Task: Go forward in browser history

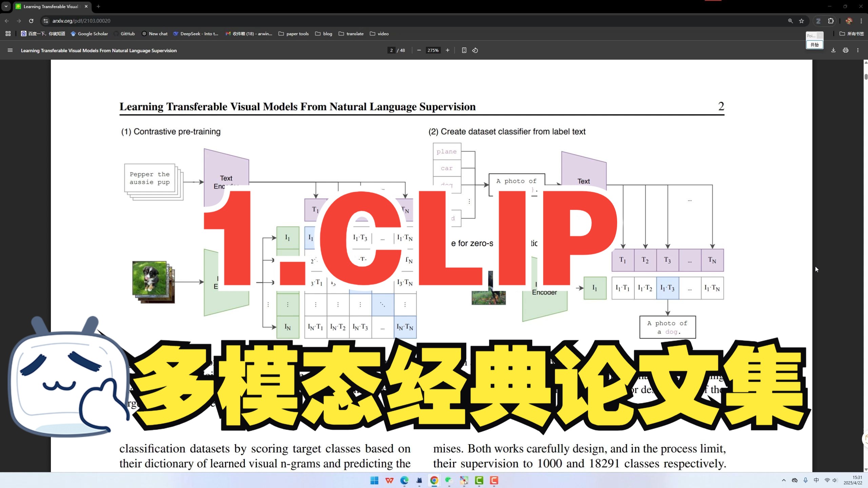Action: 19,21
